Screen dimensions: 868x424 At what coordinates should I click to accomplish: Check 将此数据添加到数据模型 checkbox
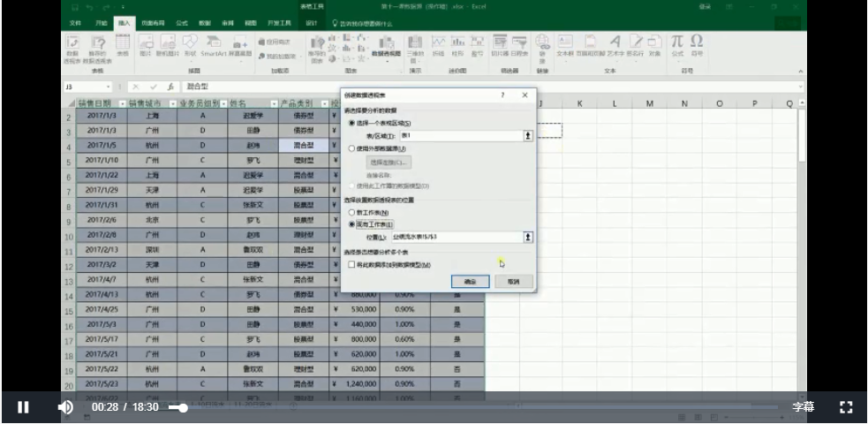[351, 264]
